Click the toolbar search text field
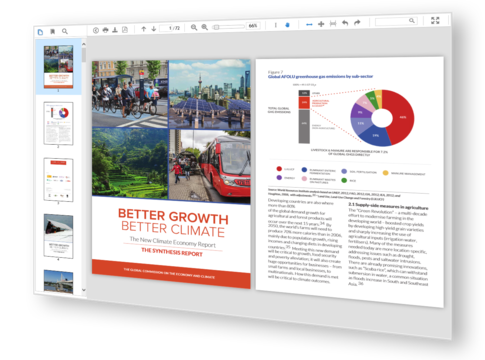485x360 pixels. coord(396,21)
